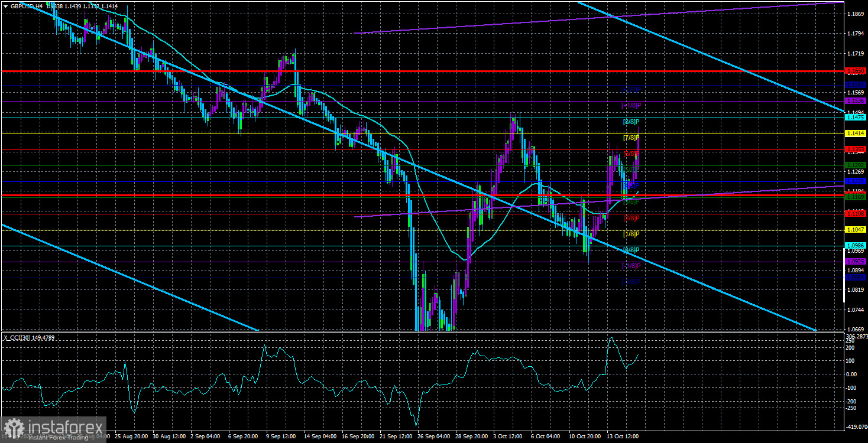Viewport: 868px width, 443px height.
Task: Click the 1.1047 price level label
Action: 856,229
